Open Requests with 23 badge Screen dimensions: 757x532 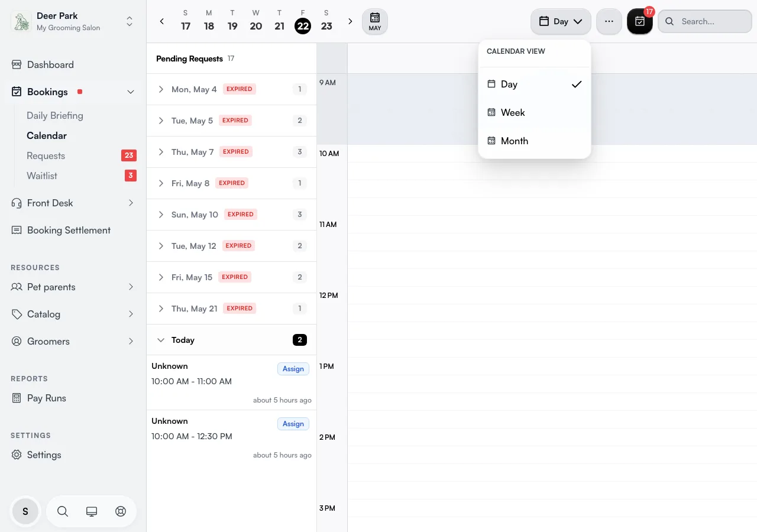pyautogui.click(x=81, y=155)
